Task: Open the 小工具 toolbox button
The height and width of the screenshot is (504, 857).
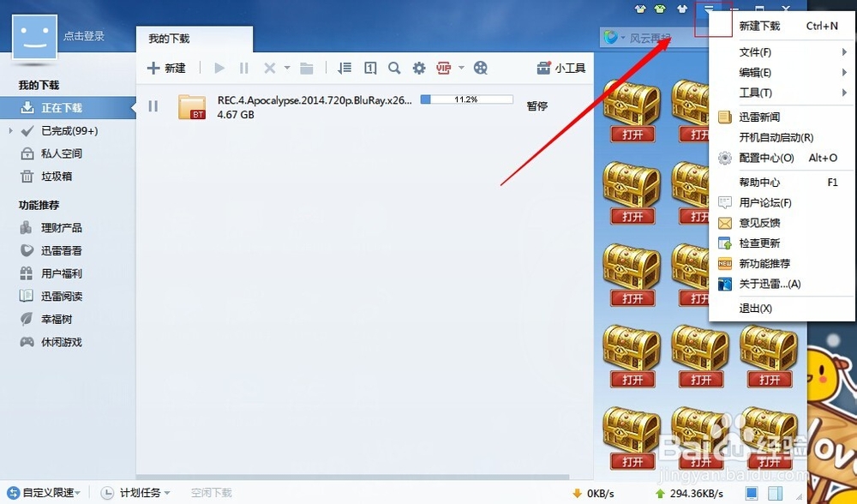Action: click(560, 68)
